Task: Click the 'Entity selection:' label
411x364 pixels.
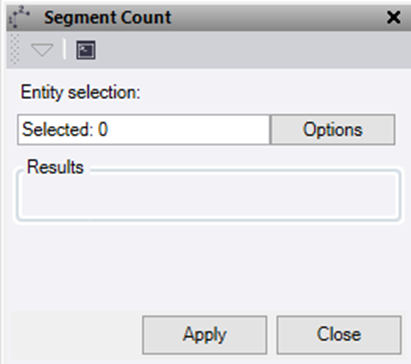Action: [80, 92]
